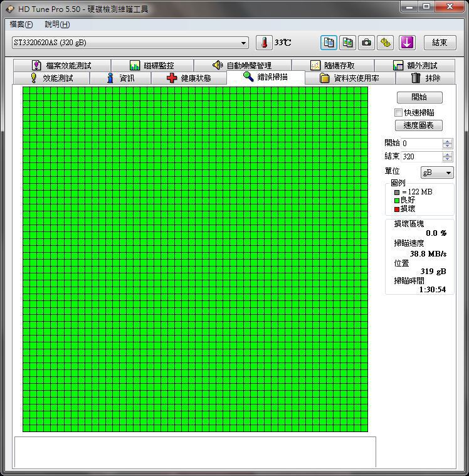Start the scan with 開始 button
This screenshot has height=476, width=469.
pos(419,97)
